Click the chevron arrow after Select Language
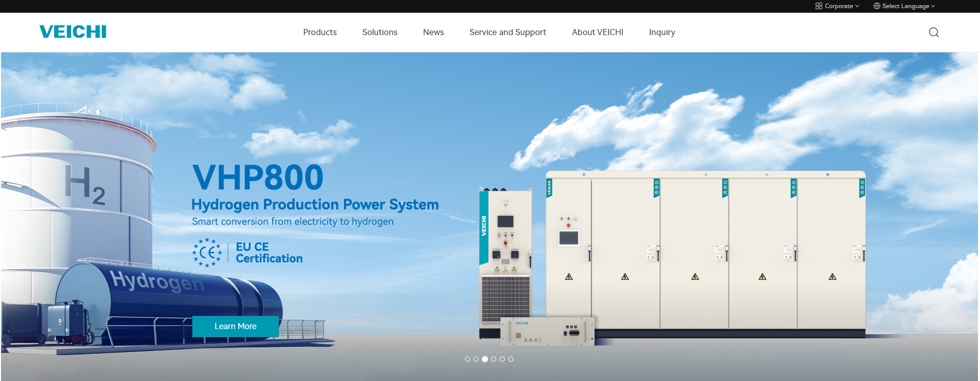This screenshot has width=980, height=381. tap(933, 6)
